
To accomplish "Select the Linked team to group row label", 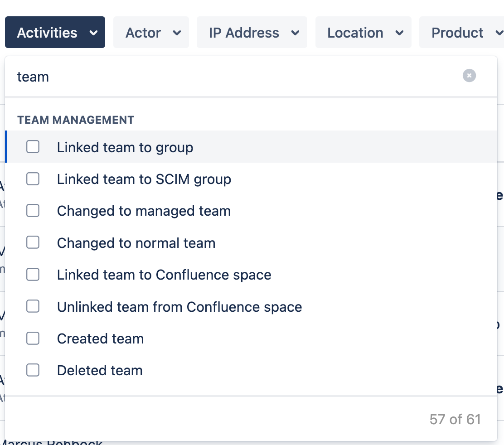I will click(x=125, y=147).
